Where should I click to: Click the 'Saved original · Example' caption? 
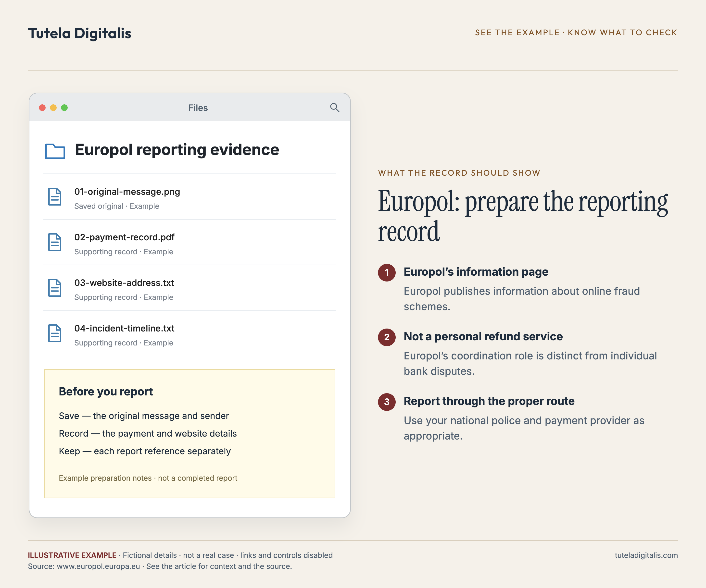[117, 206]
